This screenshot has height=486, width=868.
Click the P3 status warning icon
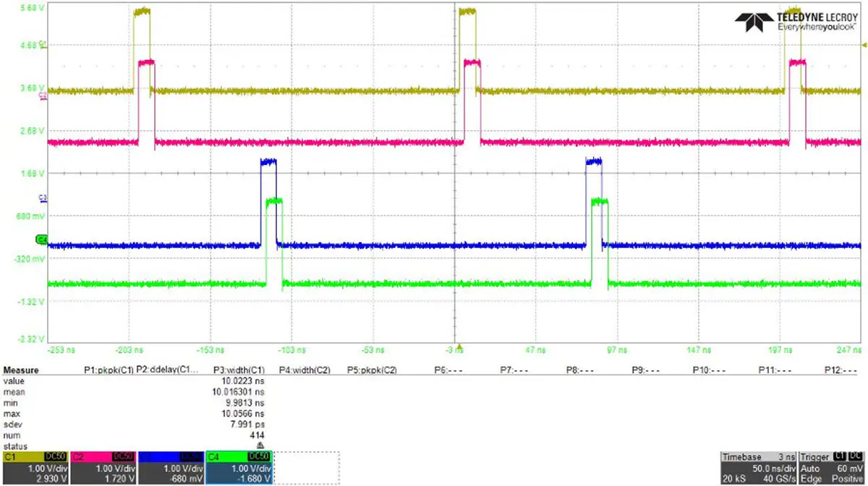260,446
